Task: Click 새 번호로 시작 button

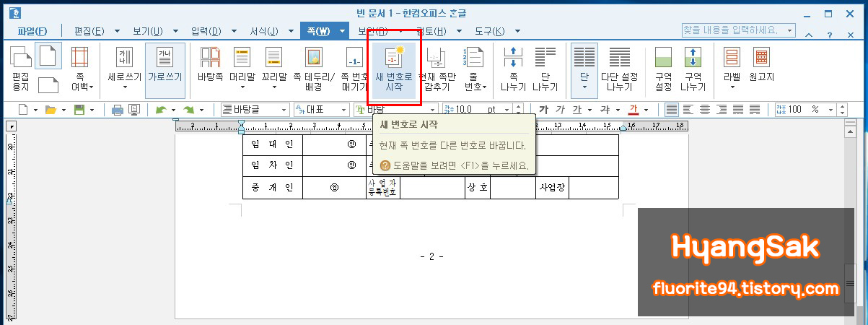Action: (x=394, y=71)
